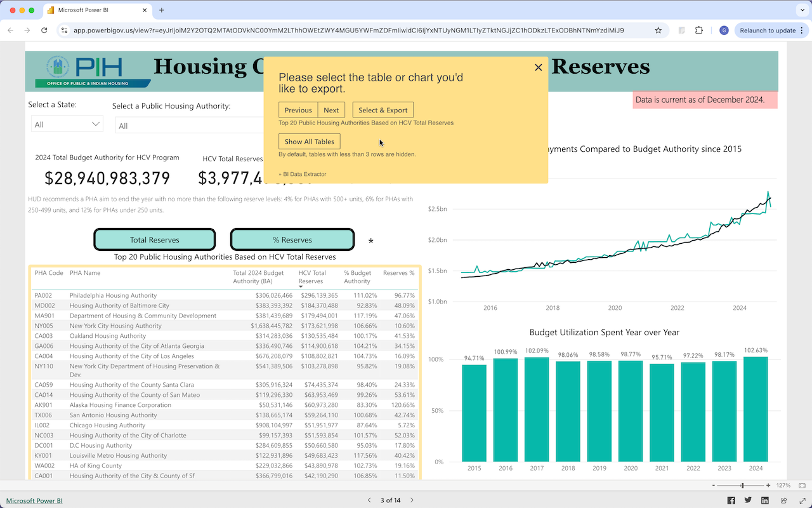This screenshot has width=812, height=508.
Task: Open the share report icon
Action: (784, 500)
